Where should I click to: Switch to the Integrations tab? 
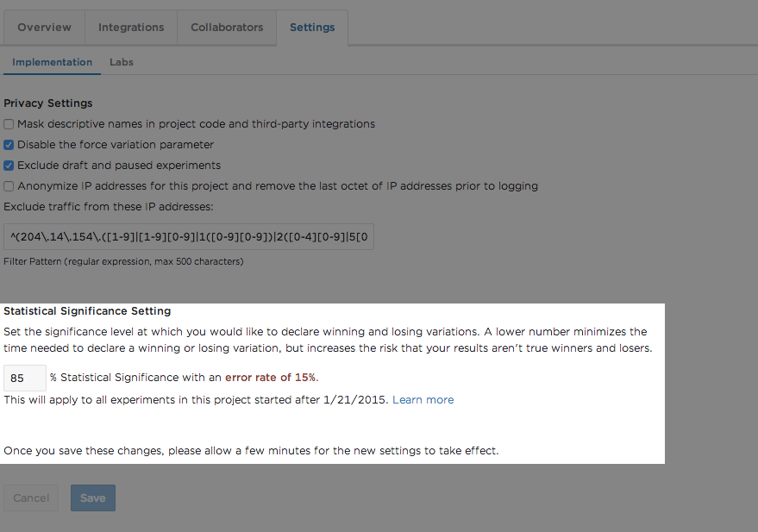pyautogui.click(x=131, y=28)
